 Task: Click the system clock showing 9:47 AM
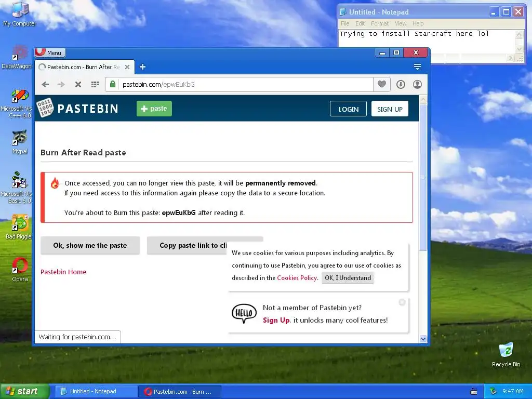(x=513, y=391)
